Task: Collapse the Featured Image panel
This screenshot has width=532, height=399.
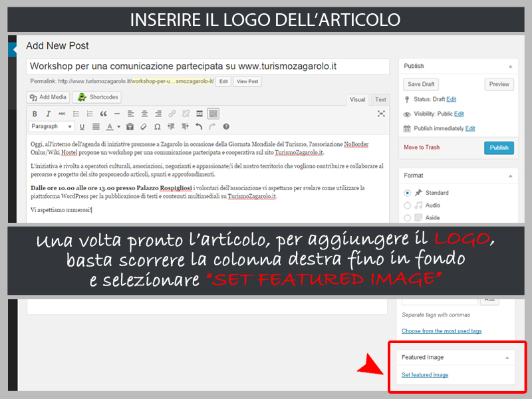Action: pyautogui.click(x=507, y=358)
